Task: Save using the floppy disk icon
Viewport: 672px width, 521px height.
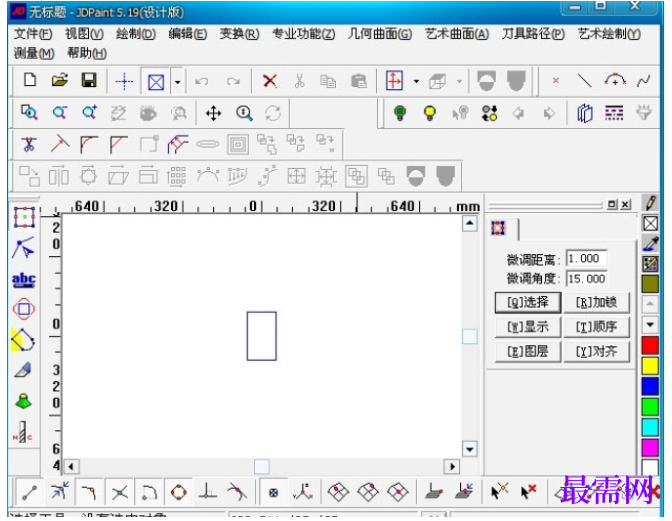Action: (x=89, y=80)
